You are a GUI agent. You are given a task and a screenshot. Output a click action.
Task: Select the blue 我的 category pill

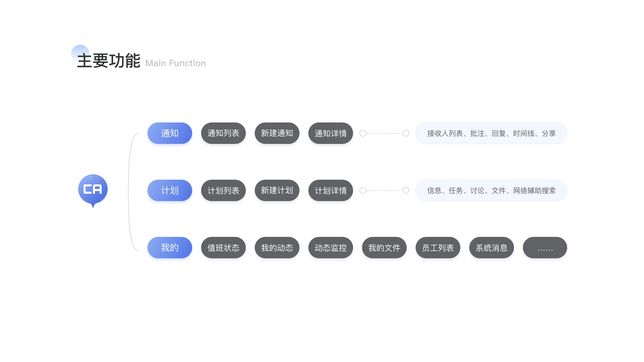[170, 248]
